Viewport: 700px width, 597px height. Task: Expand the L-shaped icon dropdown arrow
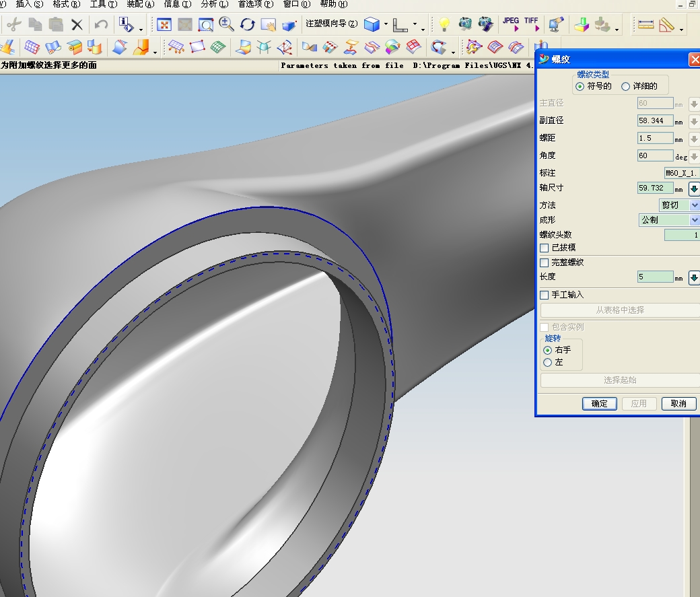tap(415, 24)
